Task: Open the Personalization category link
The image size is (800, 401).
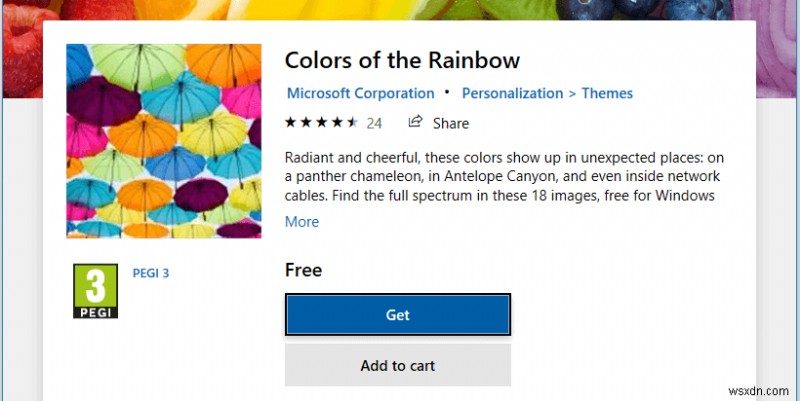Action: 512,93
